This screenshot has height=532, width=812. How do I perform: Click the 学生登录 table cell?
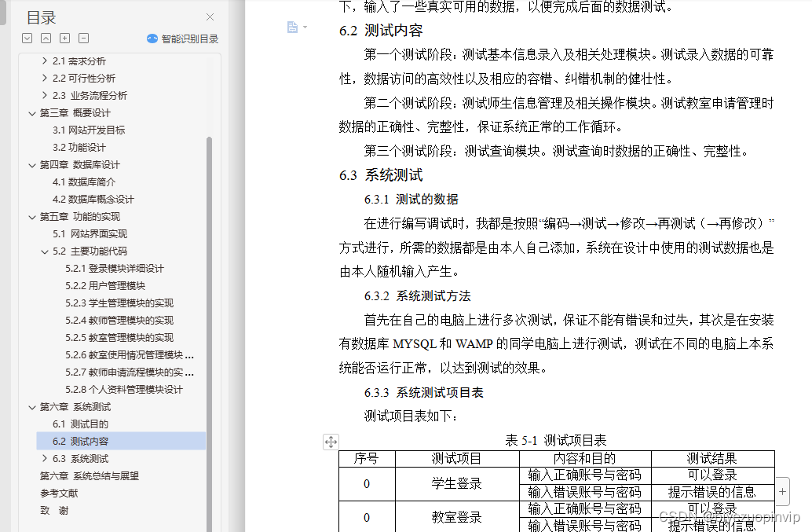point(457,484)
